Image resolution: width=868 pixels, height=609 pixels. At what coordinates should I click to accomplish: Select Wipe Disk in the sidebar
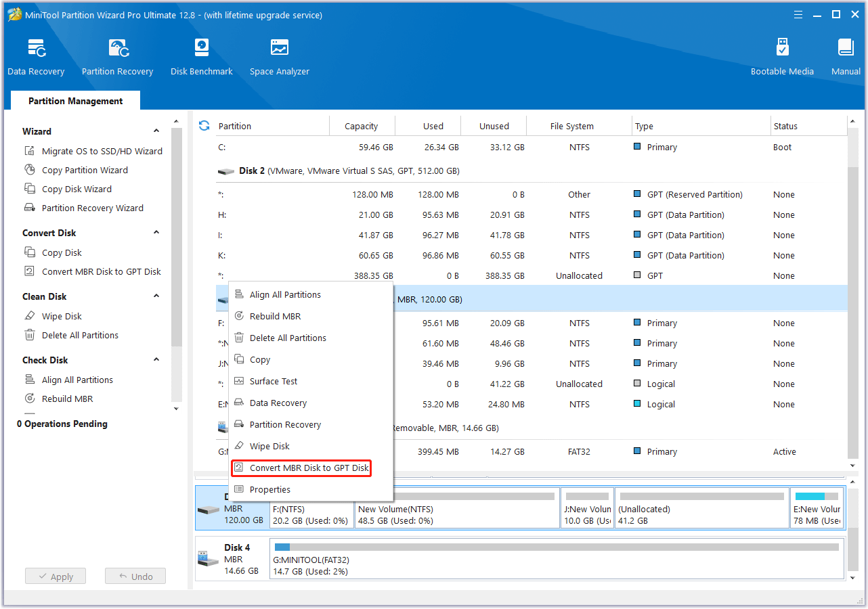tap(53, 316)
